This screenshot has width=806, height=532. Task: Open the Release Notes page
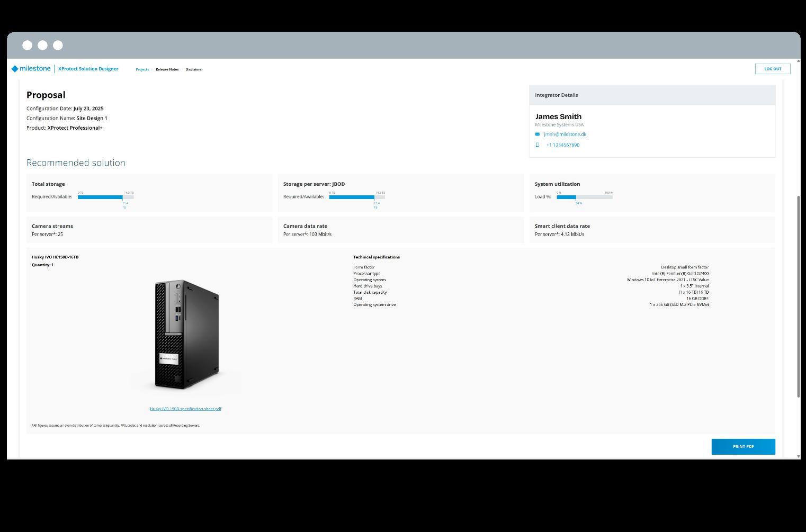pyautogui.click(x=167, y=69)
